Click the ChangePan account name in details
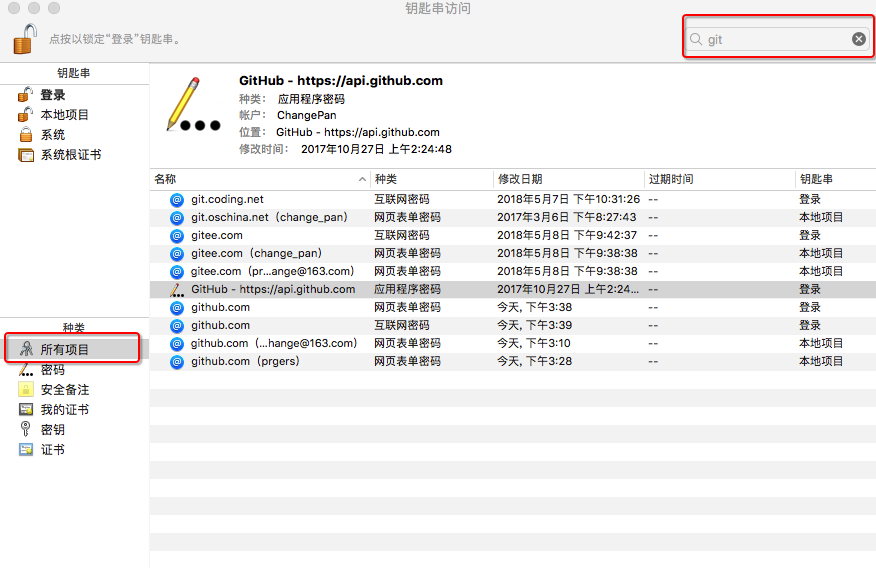Screen dimensions: 876x568 [x=307, y=115]
